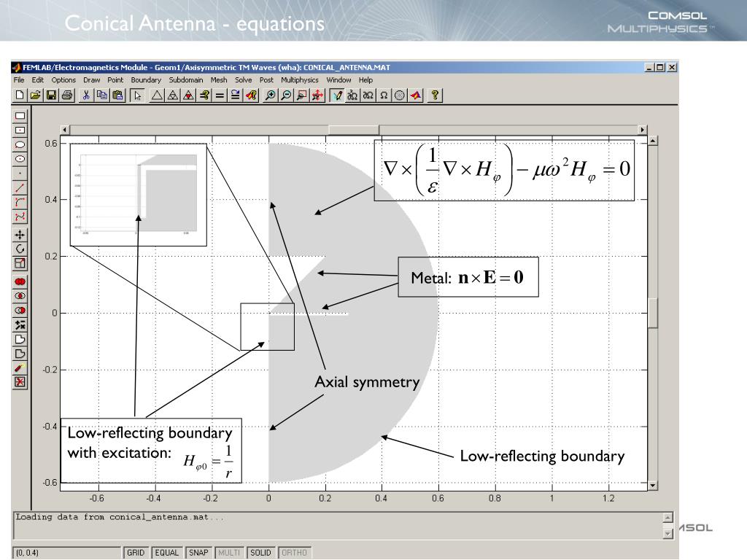Open the Help menu
Screen dimensions: 747x560
(x=366, y=80)
